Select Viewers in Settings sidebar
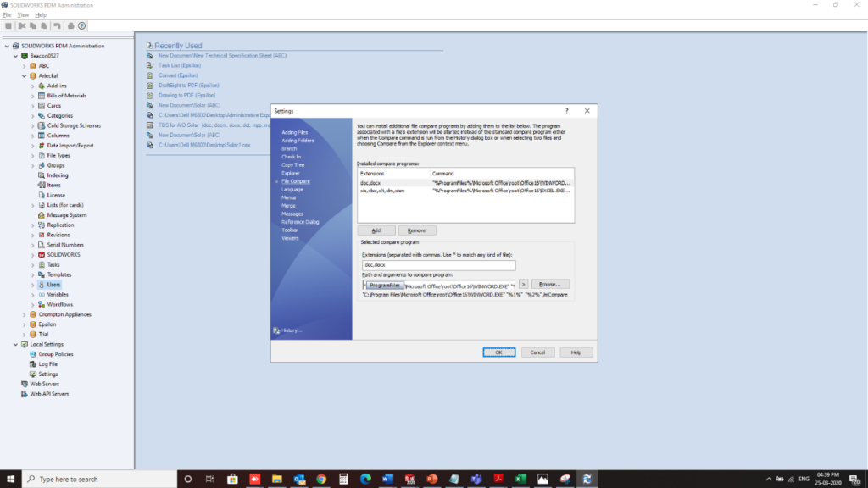Screen dimensions: 868x488 (290, 238)
